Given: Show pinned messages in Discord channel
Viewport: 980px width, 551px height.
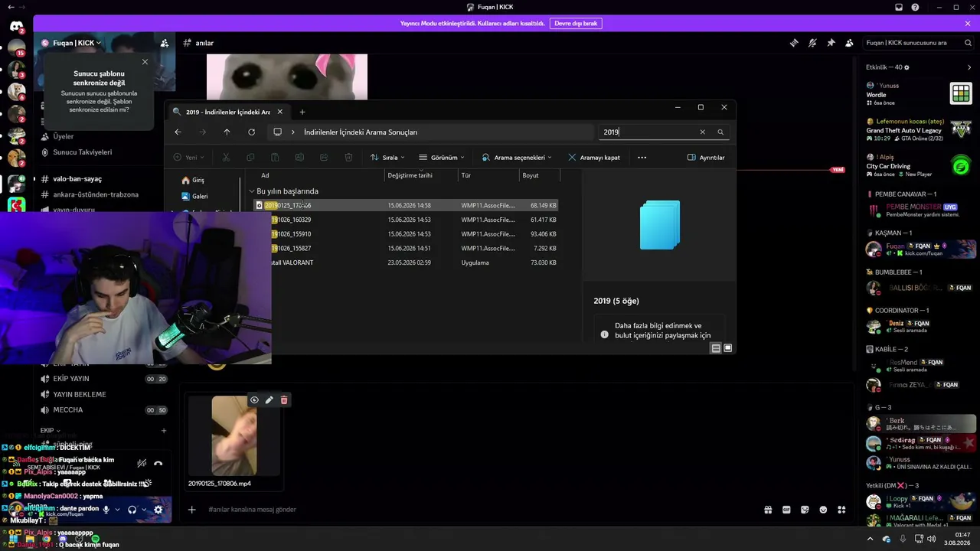Looking at the screenshot, I should point(831,43).
